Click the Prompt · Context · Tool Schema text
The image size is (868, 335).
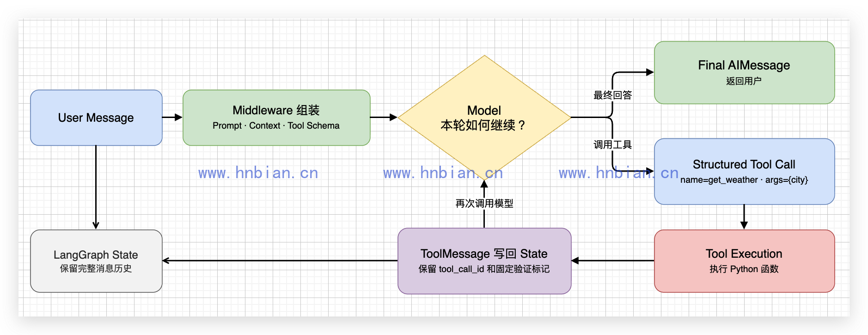276,125
